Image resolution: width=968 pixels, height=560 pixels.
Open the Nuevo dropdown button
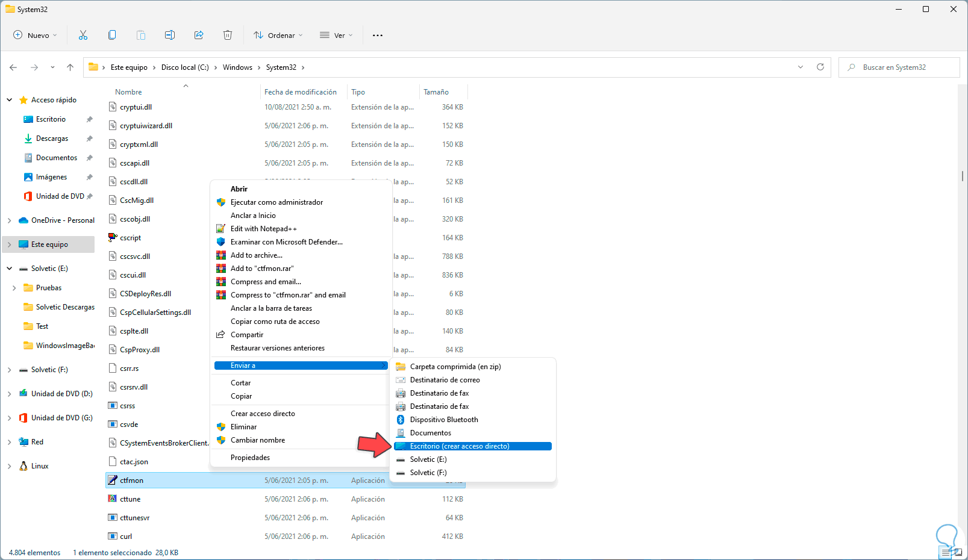[35, 35]
